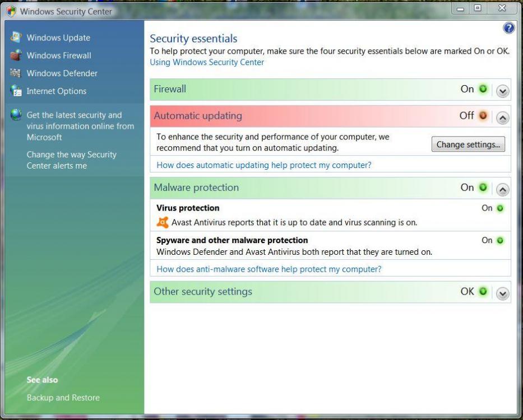This screenshot has width=523, height=420.
Task: Click the Windows Update icon in sidebar
Action: [16, 38]
